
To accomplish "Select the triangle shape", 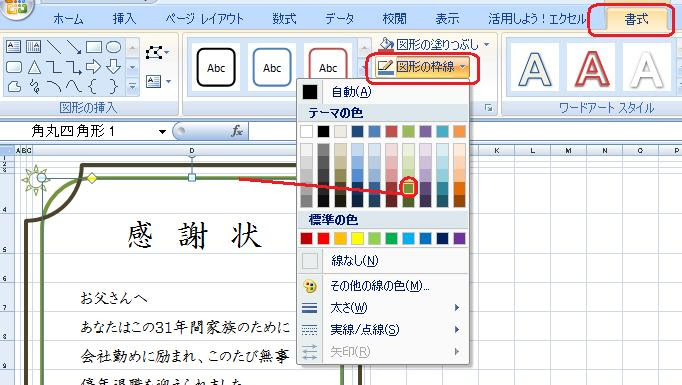I will pyautogui.click(x=34, y=67).
